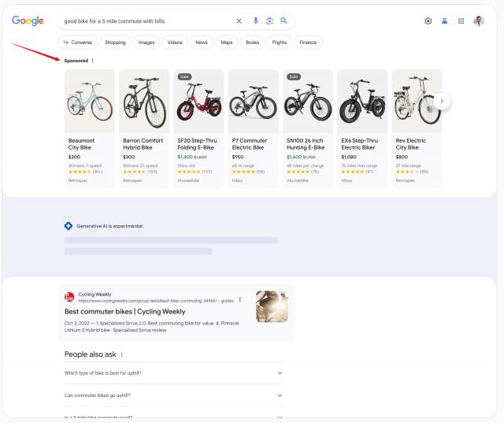
Task: Open the Barron Comfort Hybrid Bike image
Action: click(x=144, y=102)
